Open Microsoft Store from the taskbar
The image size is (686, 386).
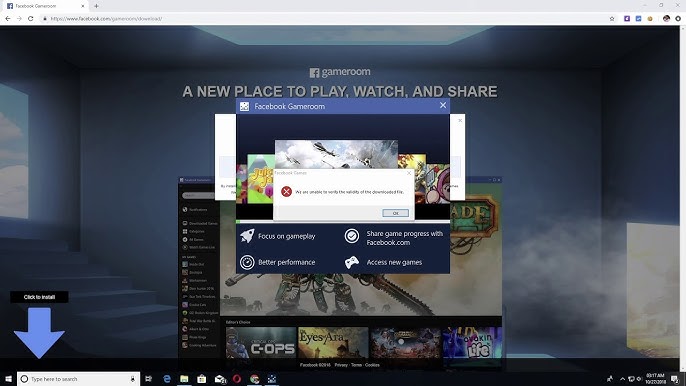pyautogui.click(x=202, y=379)
